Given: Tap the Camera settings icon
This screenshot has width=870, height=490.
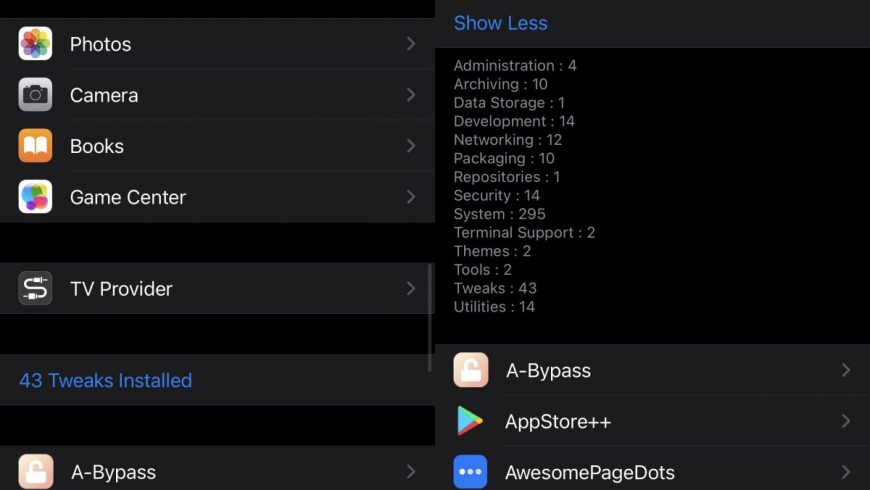Looking at the screenshot, I should tap(35, 95).
